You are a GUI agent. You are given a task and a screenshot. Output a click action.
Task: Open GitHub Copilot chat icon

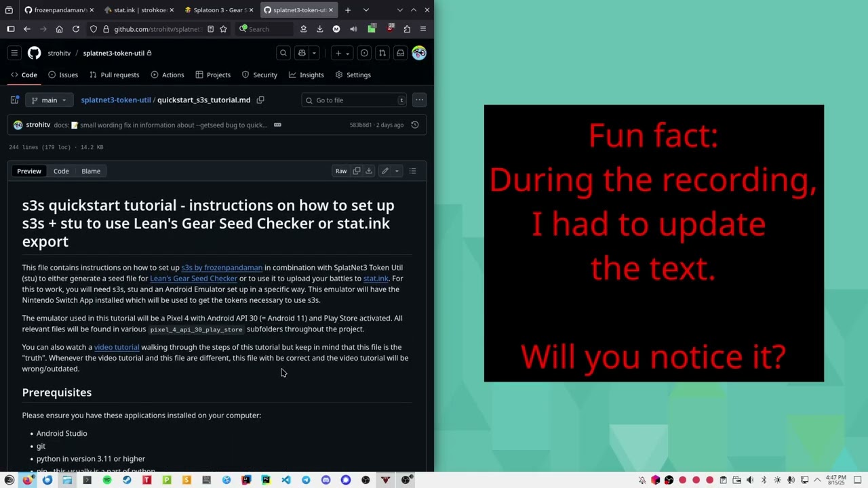click(302, 53)
